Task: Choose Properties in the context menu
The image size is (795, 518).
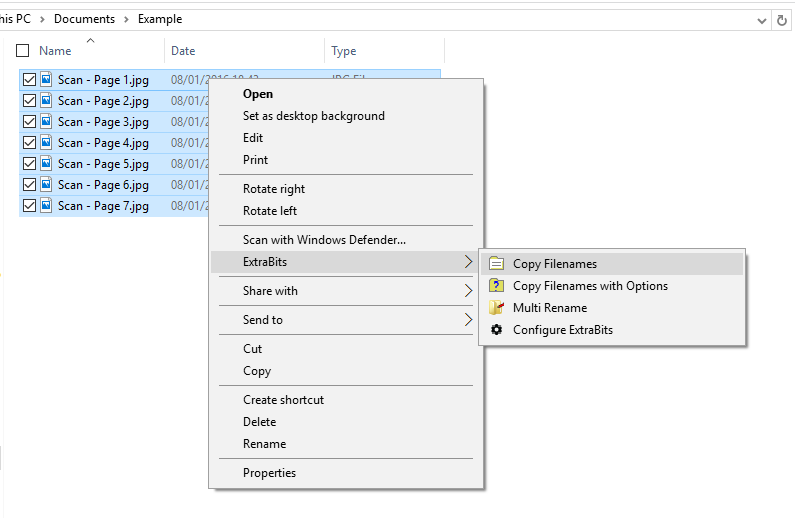Action: coord(269,473)
